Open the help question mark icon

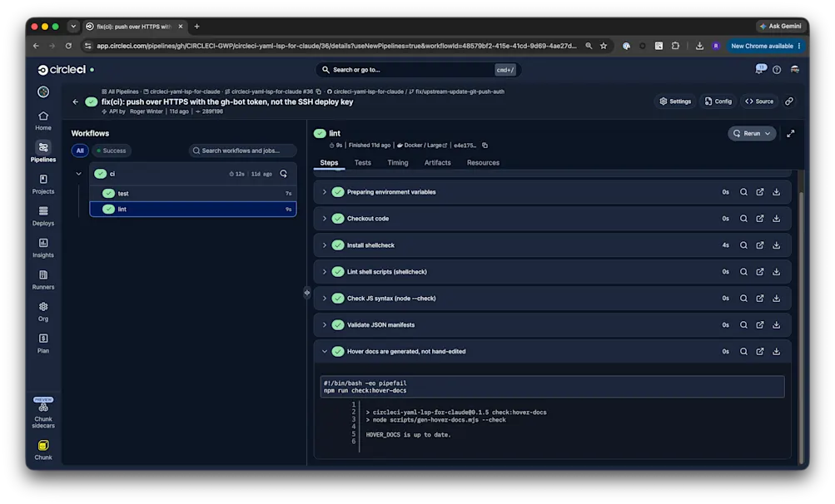pyautogui.click(x=777, y=70)
